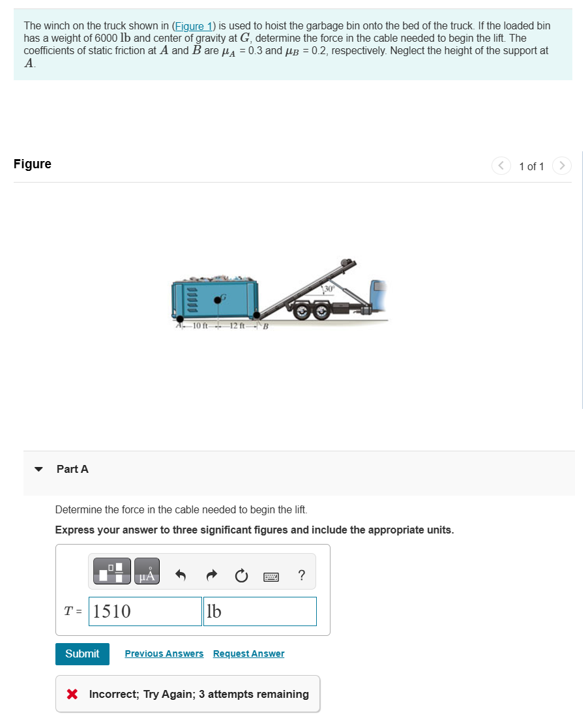This screenshot has width=588, height=722.
Task: Select the lb units field
Action: 259,611
